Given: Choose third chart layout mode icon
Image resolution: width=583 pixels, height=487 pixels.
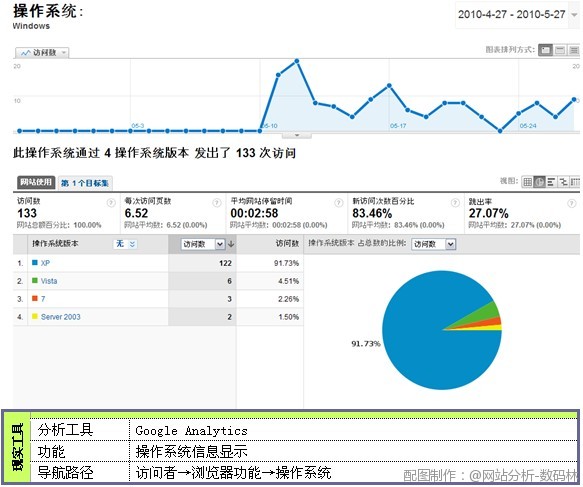Looking at the screenshot, I should (574, 50).
